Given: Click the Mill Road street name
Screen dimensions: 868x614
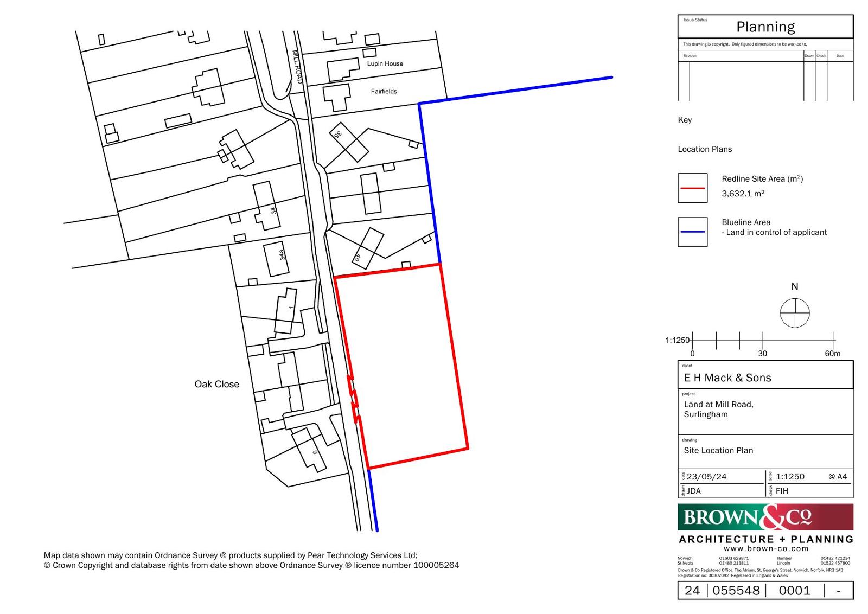Looking at the screenshot, I should pyautogui.click(x=297, y=67).
